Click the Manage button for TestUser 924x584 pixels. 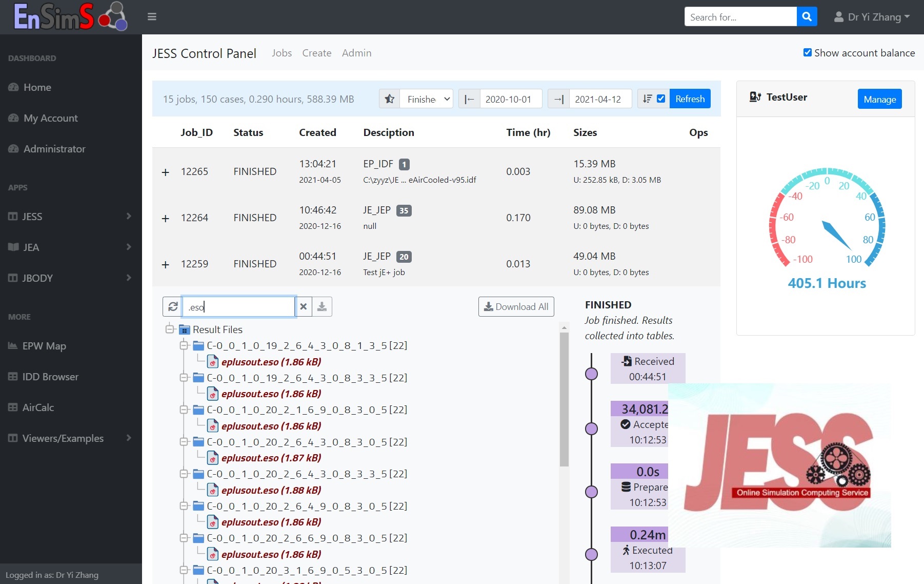tap(879, 99)
